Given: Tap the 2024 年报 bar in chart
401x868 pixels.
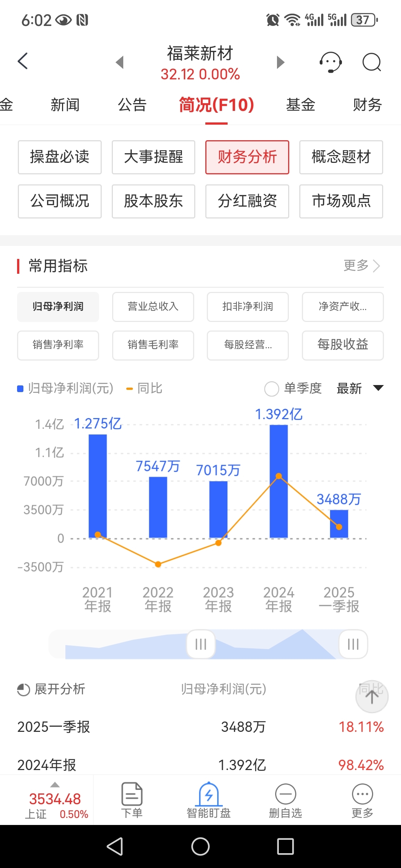Looking at the screenshot, I should [278, 481].
